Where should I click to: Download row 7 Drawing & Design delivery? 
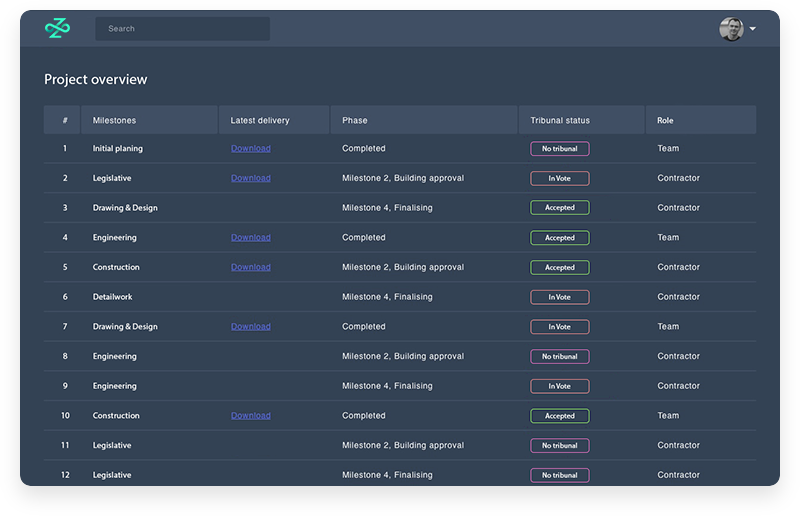coord(250,327)
